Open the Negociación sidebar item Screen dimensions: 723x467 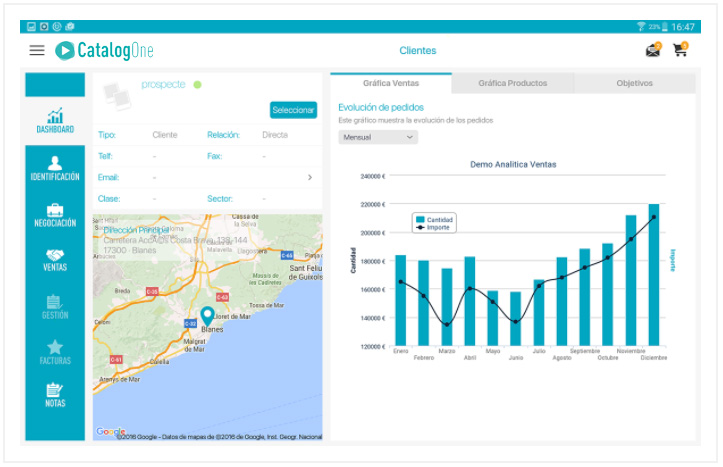pos(55,215)
